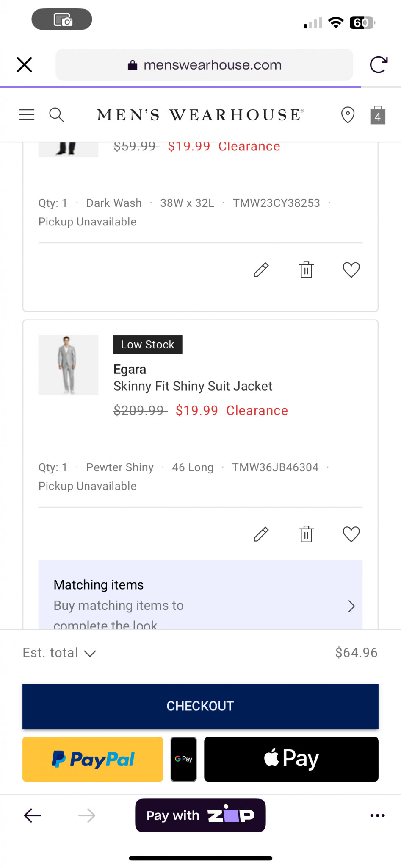The width and height of the screenshot is (401, 868).
Task: Open the store locator pin icon
Action: (348, 115)
